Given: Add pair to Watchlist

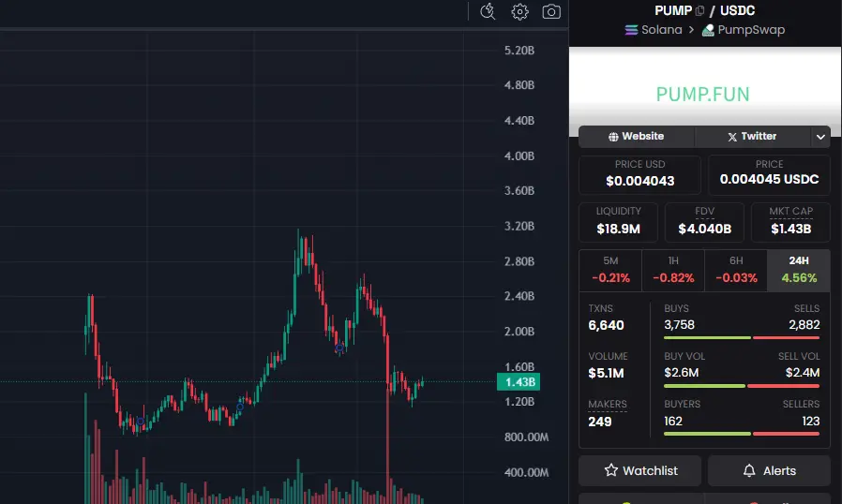Looking at the screenshot, I should tap(640, 470).
